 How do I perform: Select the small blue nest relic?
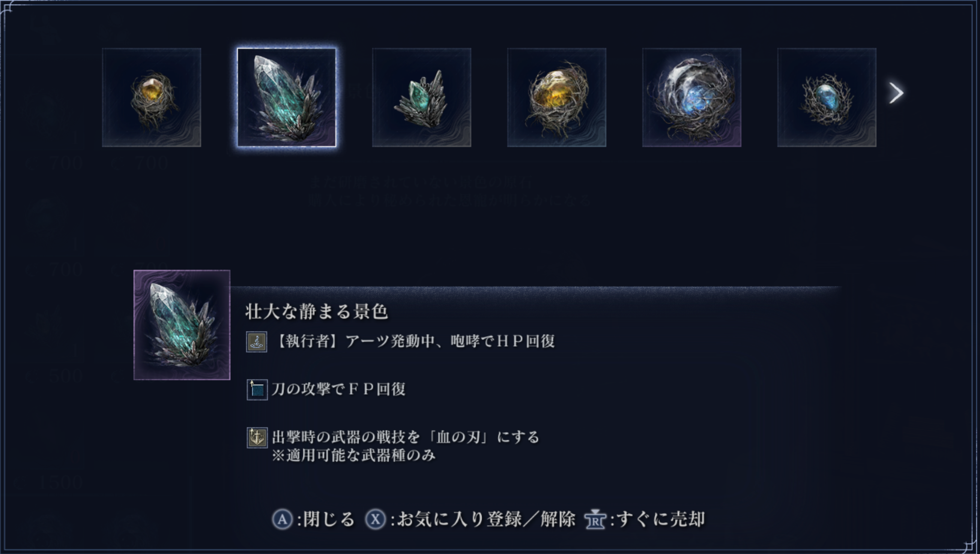click(x=827, y=97)
